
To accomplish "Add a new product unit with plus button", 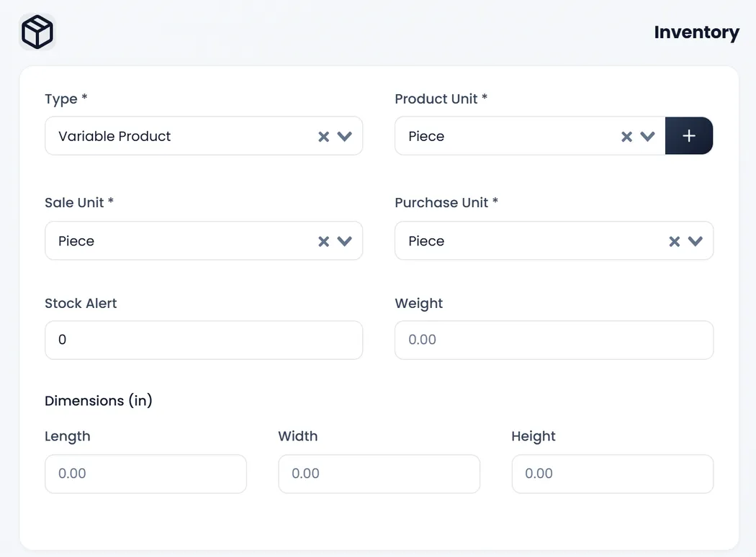I will click(x=688, y=136).
